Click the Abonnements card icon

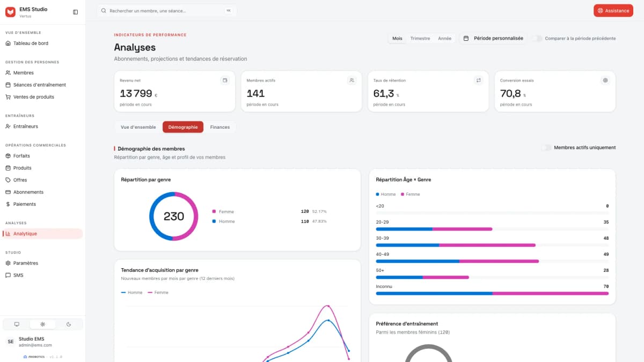(x=8, y=192)
